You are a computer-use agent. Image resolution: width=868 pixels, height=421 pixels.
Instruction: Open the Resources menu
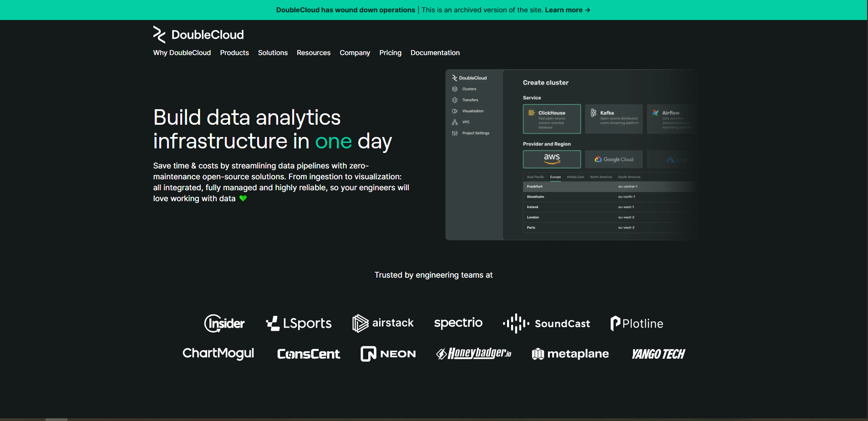[x=314, y=53]
